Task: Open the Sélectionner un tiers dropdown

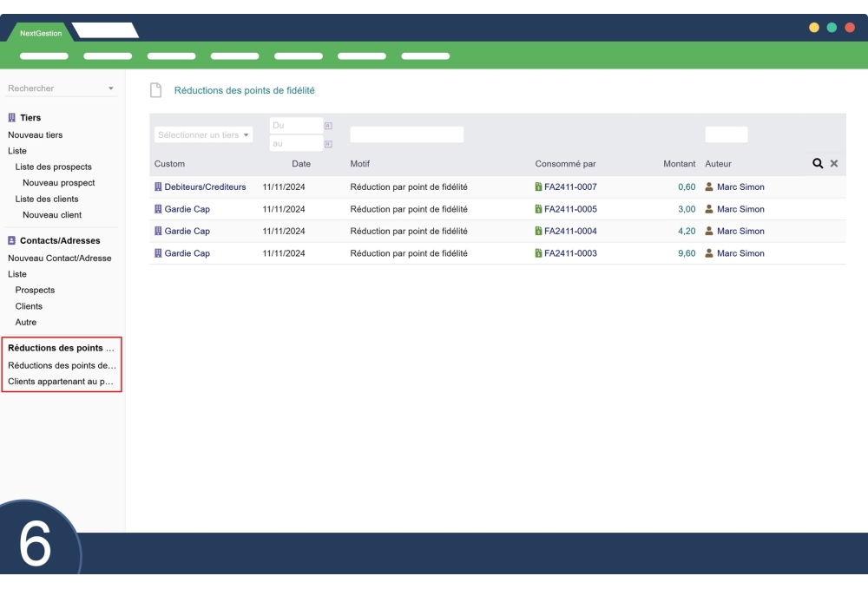Action: [x=204, y=135]
